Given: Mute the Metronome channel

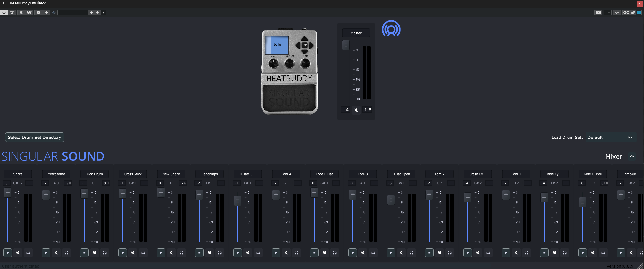Looking at the screenshot, I should (x=56, y=253).
